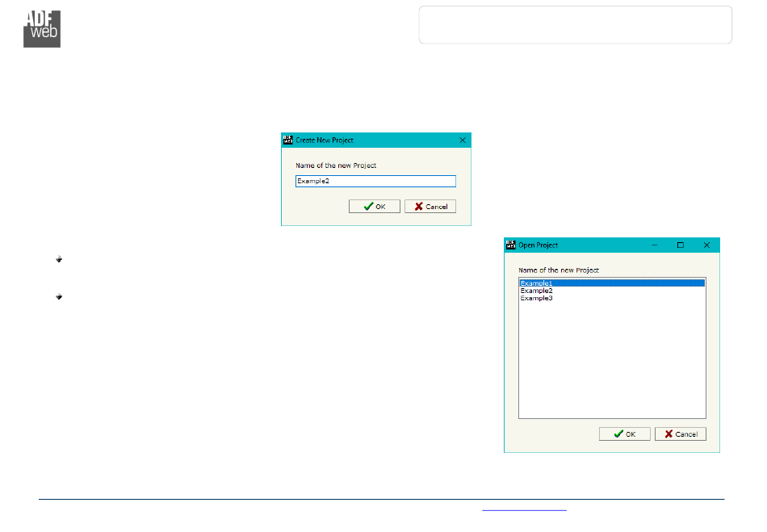Open the underlined link in the page footer
Viewport: 767px width, 532px height.
click(524, 509)
